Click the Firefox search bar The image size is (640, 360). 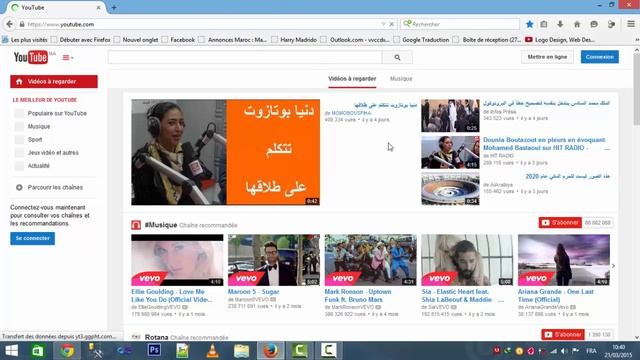460,24
